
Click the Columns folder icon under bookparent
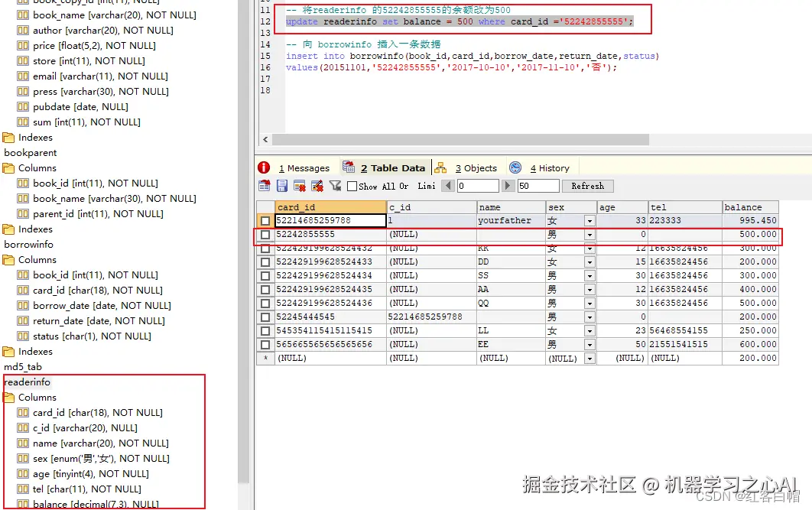pyautogui.click(x=8, y=167)
